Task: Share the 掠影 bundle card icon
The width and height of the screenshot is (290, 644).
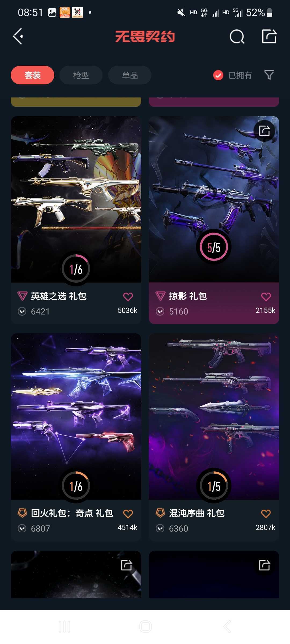Action: point(264,131)
